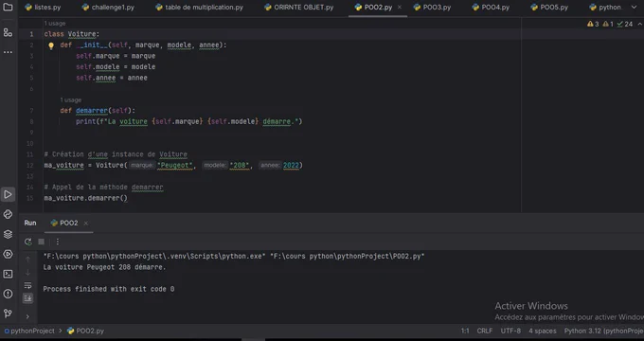Image resolution: width=644 pixels, height=341 pixels.
Task: Show more tool windows ellipsis
Action: coord(8,52)
